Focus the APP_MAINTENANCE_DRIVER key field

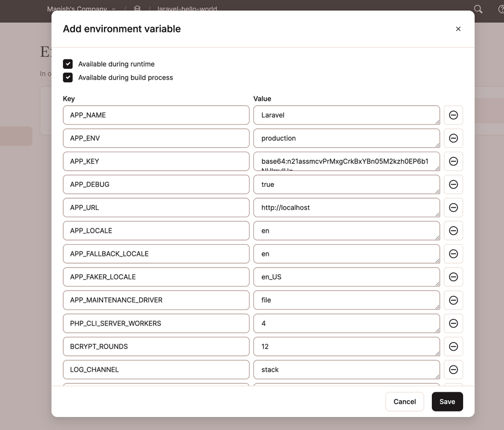coord(156,300)
